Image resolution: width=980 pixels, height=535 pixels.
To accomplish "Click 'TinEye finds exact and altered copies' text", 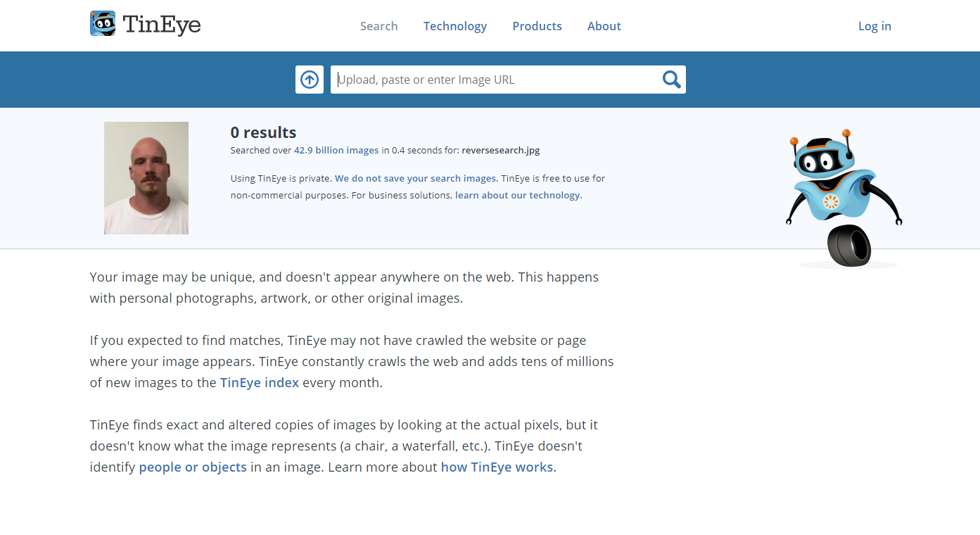I will pos(344,446).
